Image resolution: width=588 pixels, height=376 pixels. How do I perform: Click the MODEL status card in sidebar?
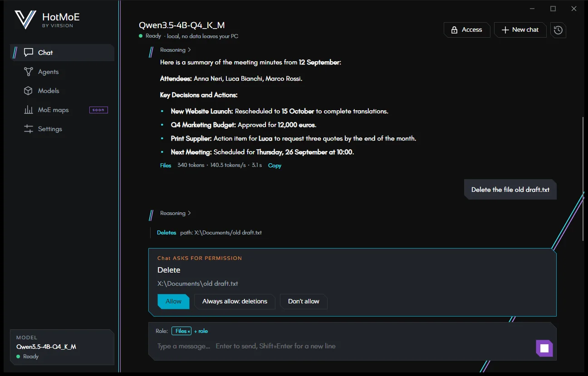point(62,347)
